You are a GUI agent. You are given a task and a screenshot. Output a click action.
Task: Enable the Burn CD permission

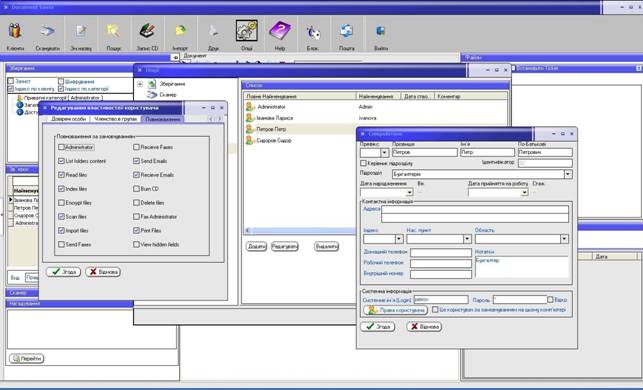137,189
